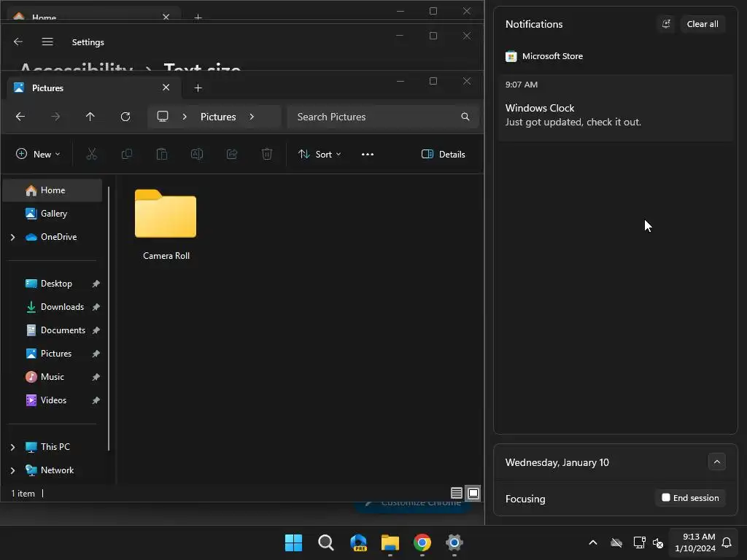The image size is (747, 560).
Task: Click the OneDrive cloud tray icon
Action: coord(616,542)
